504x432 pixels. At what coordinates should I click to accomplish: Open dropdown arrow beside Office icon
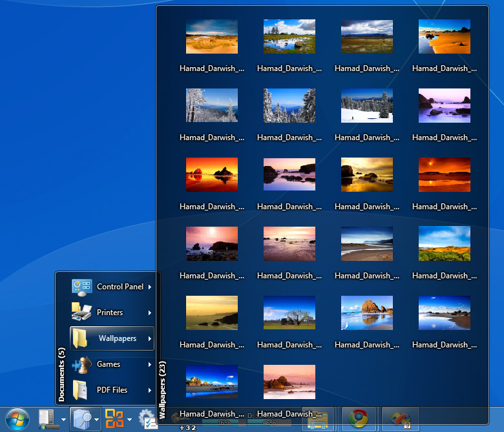(x=129, y=420)
